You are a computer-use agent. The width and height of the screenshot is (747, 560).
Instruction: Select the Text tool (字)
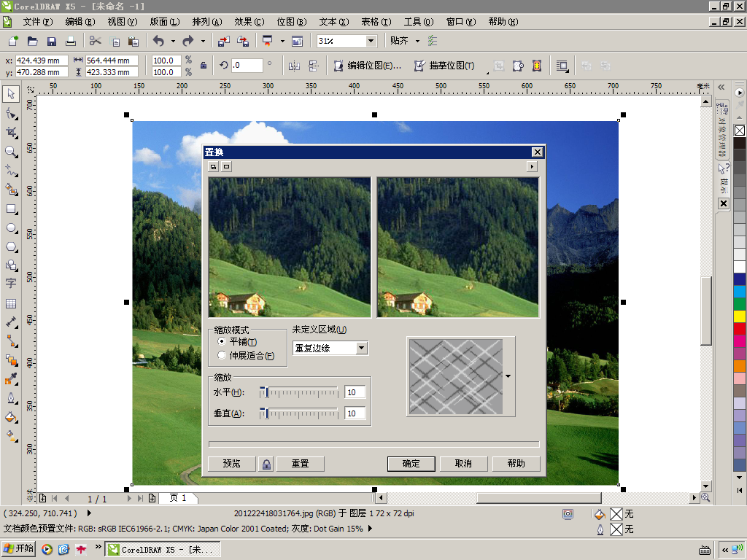[x=11, y=284]
